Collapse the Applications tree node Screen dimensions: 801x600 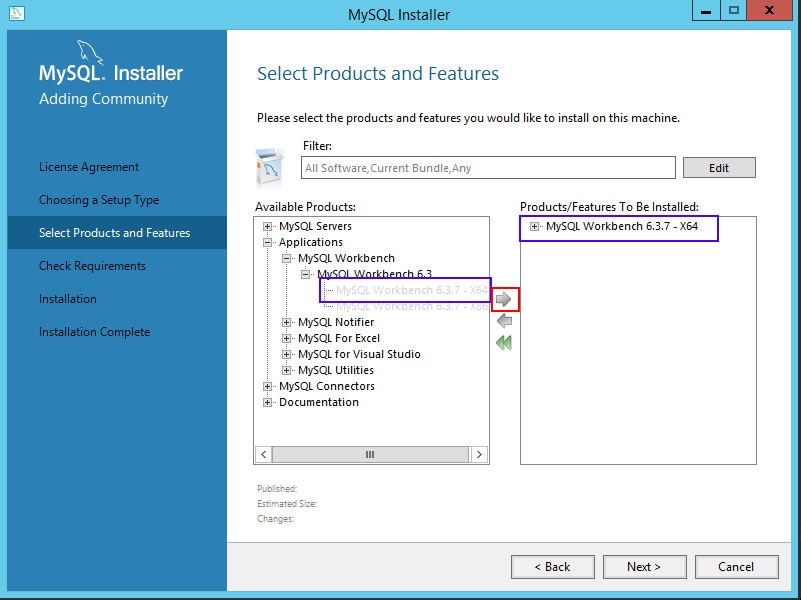[x=267, y=243]
